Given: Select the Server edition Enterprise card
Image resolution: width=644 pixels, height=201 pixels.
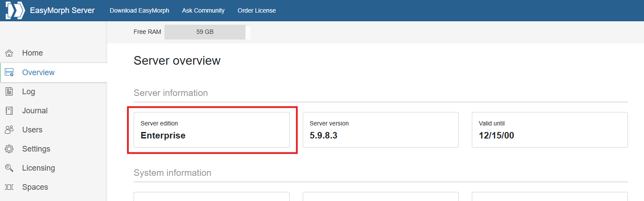Looking at the screenshot, I should [x=211, y=130].
